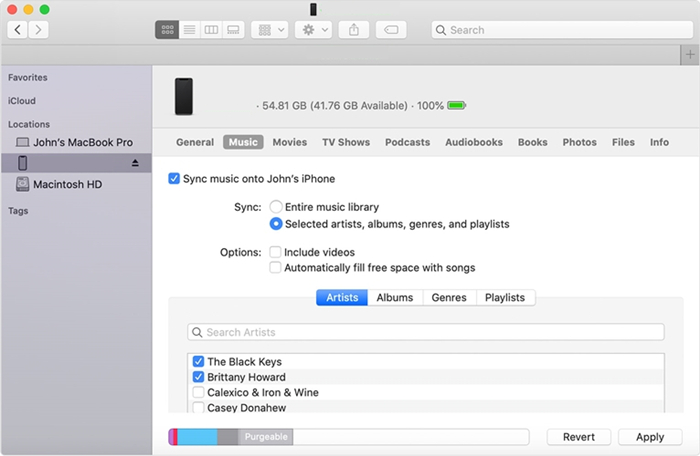The height and width of the screenshot is (456, 700).
Task: Click the Tags sidebar heading
Action: click(x=18, y=211)
